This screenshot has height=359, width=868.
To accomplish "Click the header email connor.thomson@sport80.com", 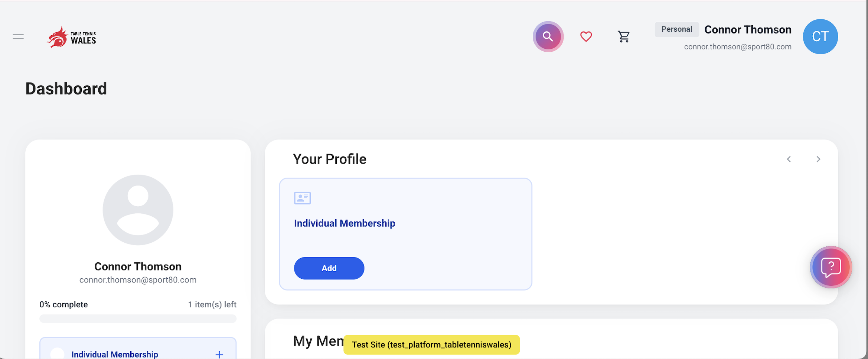I will (738, 47).
